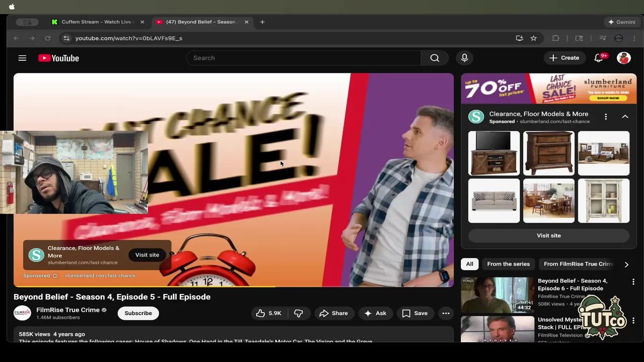Open the notifications bell

[599, 58]
